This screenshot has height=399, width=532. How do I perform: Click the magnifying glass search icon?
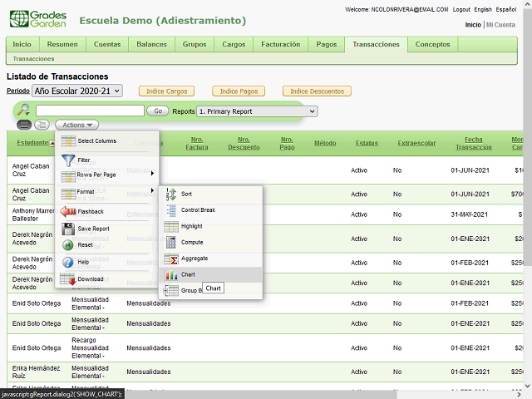click(x=24, y=110)
